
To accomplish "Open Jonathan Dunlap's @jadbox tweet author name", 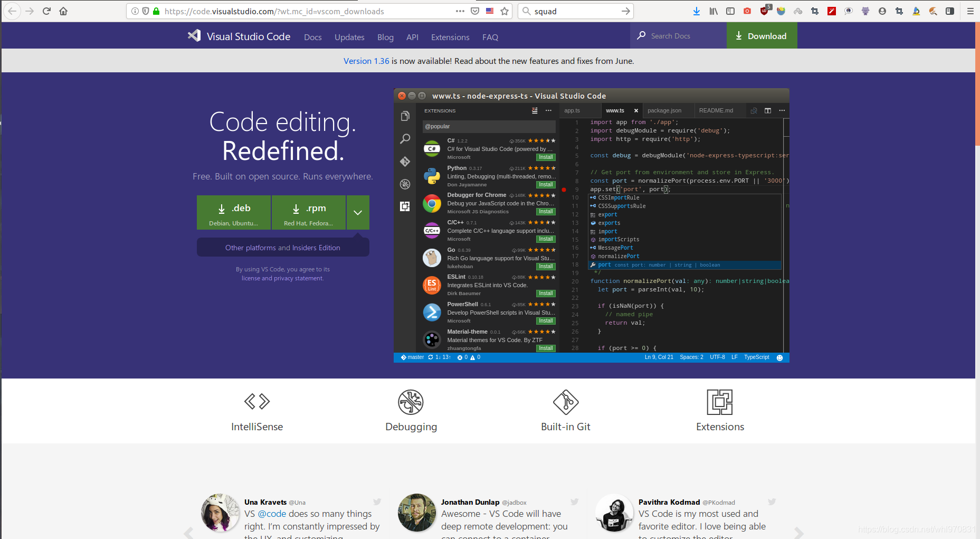I will 470,502.
